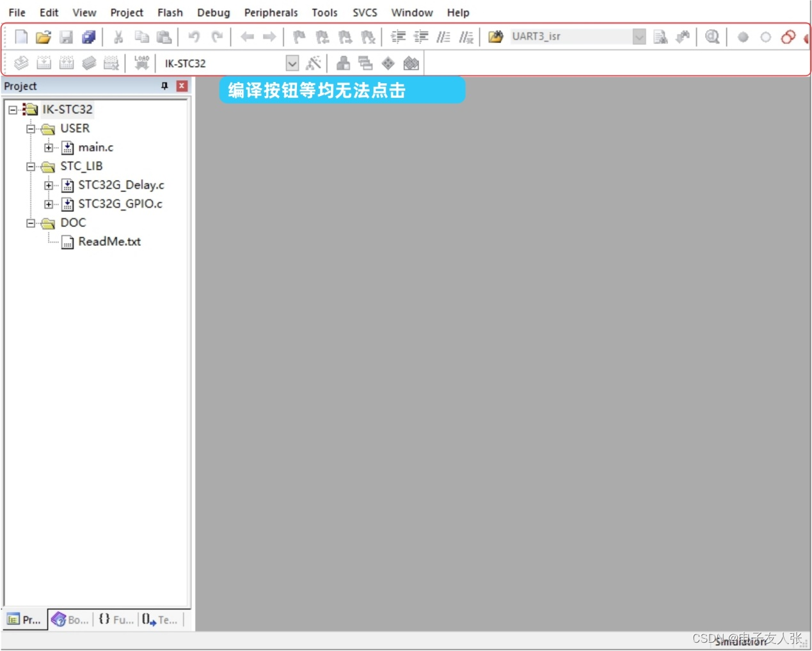Open the Window menu
This screenshot has width=812, height=651.
point(412,12)
